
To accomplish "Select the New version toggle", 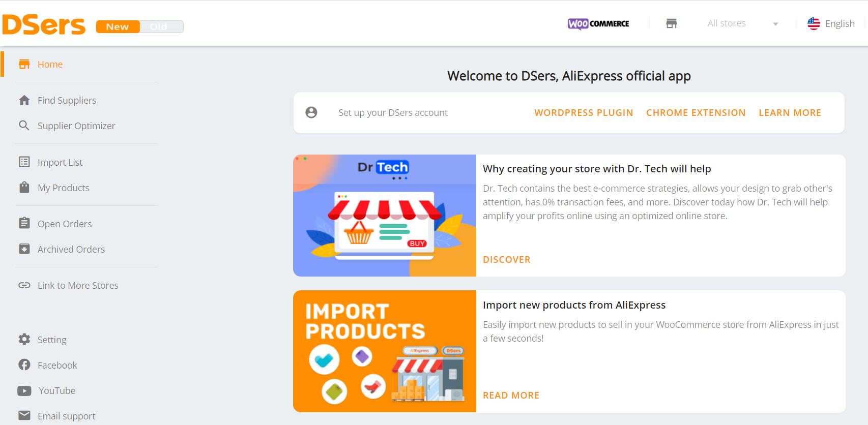I will pos(118,26).
